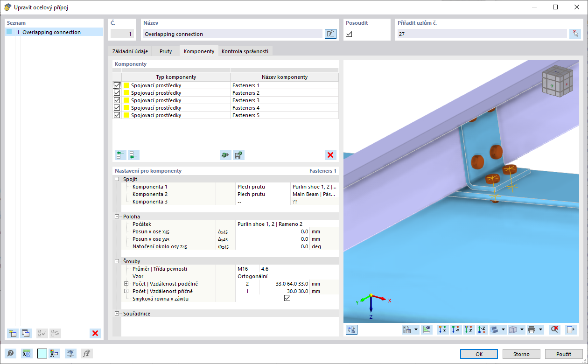Open view options list dropdown arrow
The height and width of the screenshot is (364, 588).
click(x=416, y=329)
